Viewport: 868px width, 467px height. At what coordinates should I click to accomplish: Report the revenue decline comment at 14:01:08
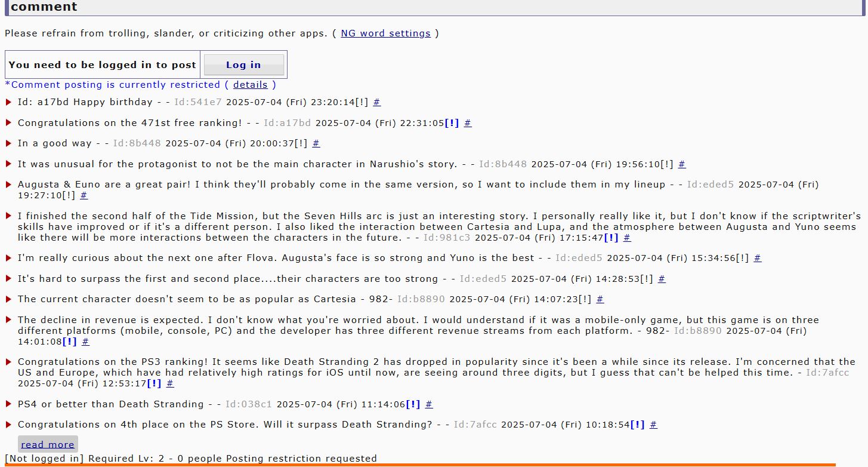tap(70, 342)
